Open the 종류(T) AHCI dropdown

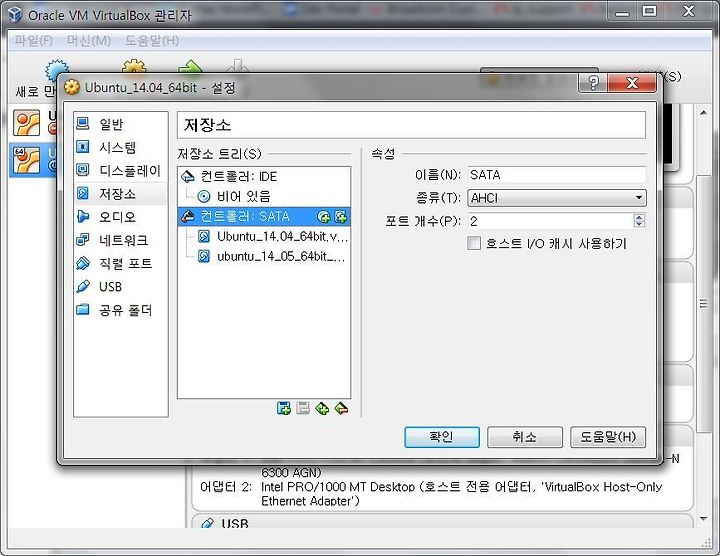557,198
